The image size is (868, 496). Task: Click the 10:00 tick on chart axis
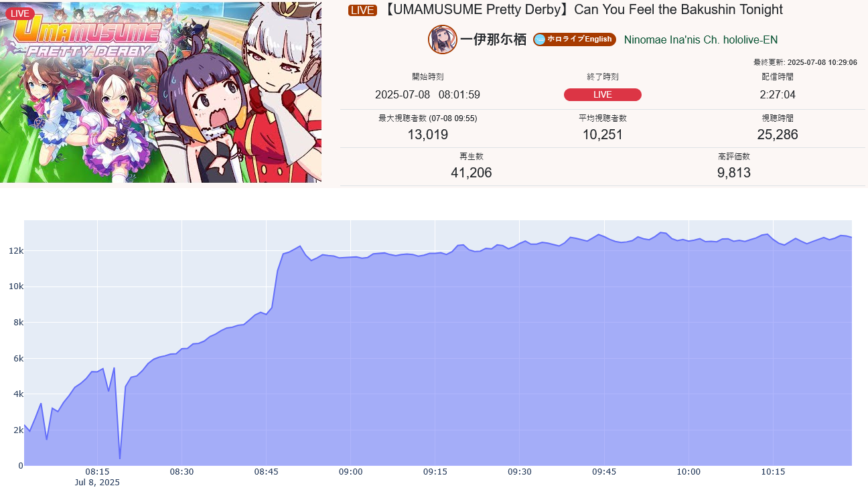coord(689,471)
